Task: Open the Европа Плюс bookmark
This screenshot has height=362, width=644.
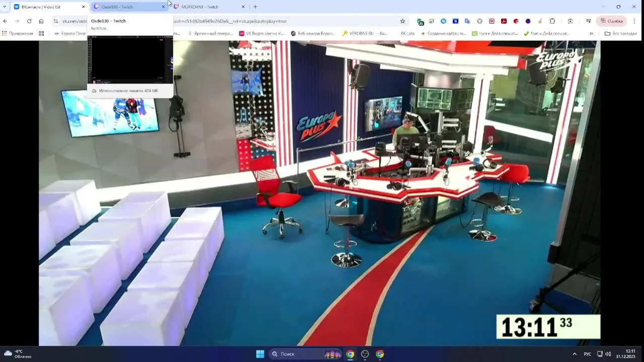Action: tap(70, 34)
